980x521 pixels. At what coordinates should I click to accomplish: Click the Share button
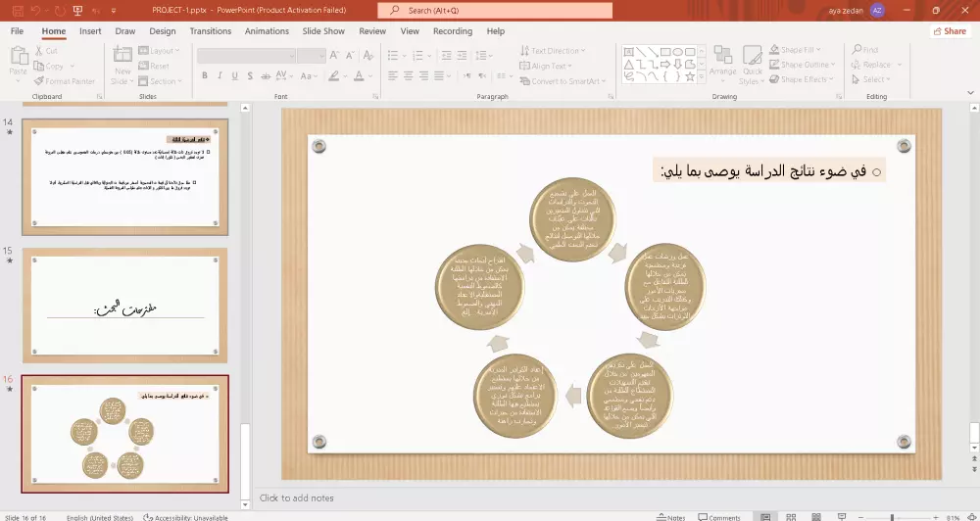pyautogui.click(x=950, y=31)
